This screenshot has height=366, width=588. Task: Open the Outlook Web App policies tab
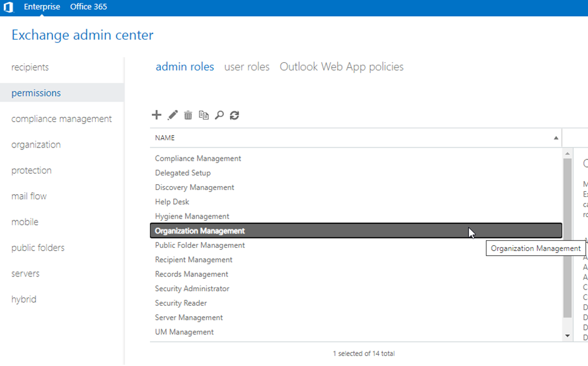click(341, 67)
